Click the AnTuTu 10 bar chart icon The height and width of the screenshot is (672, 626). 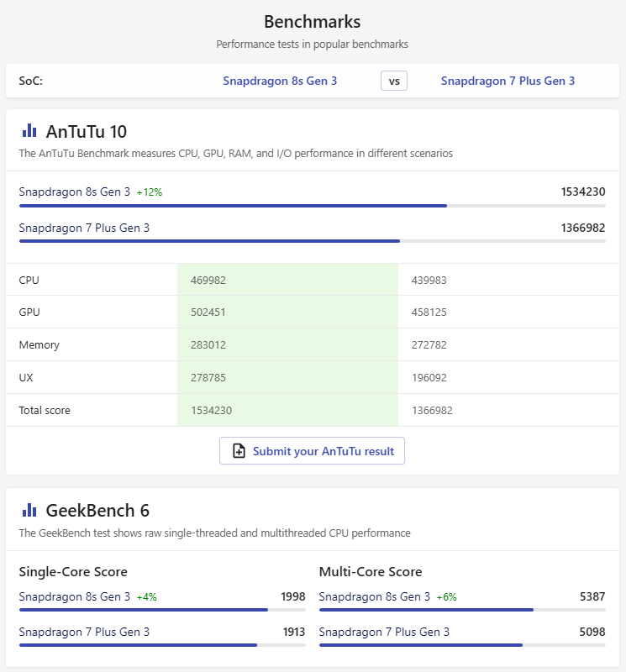click(x=29, y=131)
